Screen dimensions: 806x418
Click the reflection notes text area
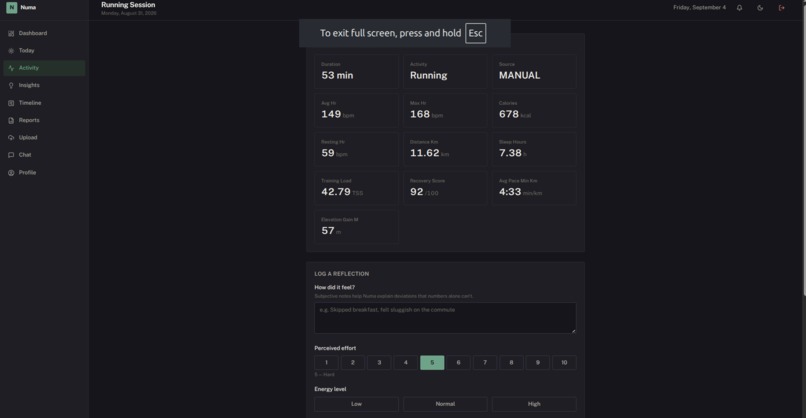(x=445, y=318)
